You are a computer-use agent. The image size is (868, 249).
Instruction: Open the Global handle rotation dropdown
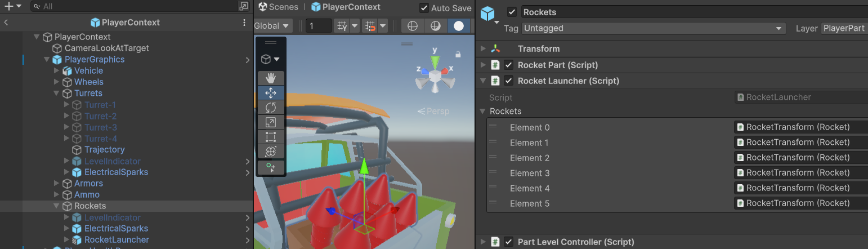click(x=272, y=26)
